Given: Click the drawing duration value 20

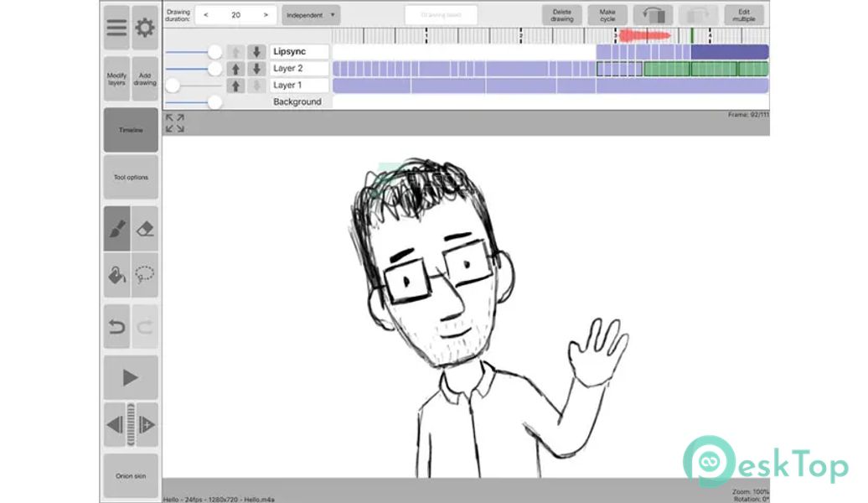Looking at the screenshot, I should point(235,15).
